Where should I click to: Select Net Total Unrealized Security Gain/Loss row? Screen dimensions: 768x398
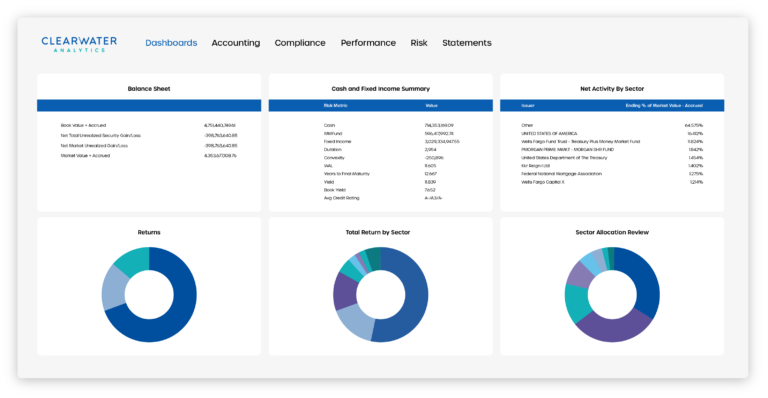pos(149,135)
